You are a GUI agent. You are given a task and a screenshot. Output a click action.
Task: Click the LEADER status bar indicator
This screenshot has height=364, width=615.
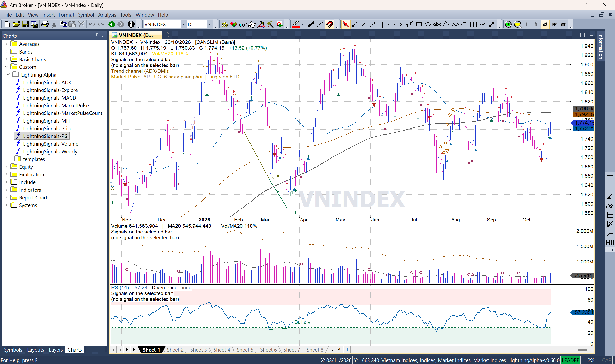click(x=571, y=360)
